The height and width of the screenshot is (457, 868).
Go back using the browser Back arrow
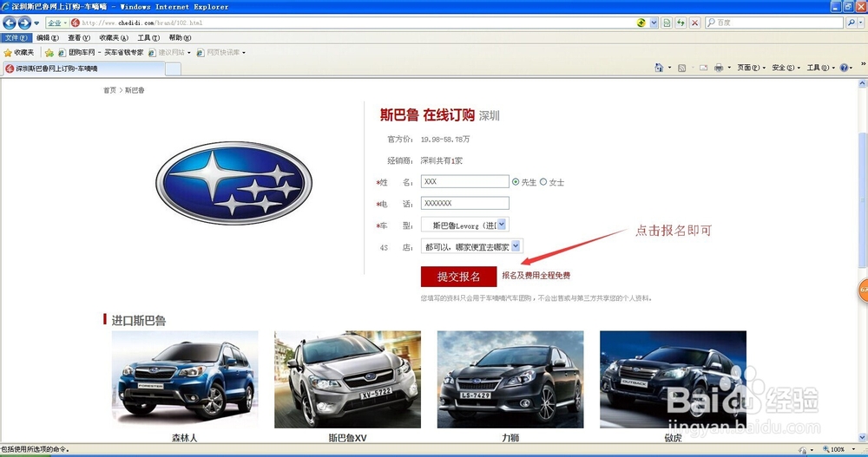tap(10, 23)
